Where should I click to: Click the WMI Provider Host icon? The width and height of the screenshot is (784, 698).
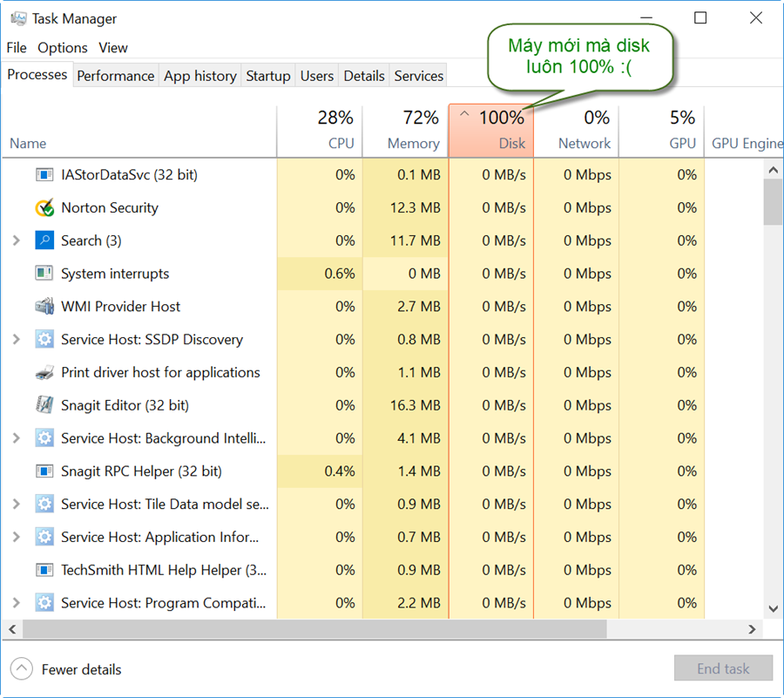coord(44,307)
